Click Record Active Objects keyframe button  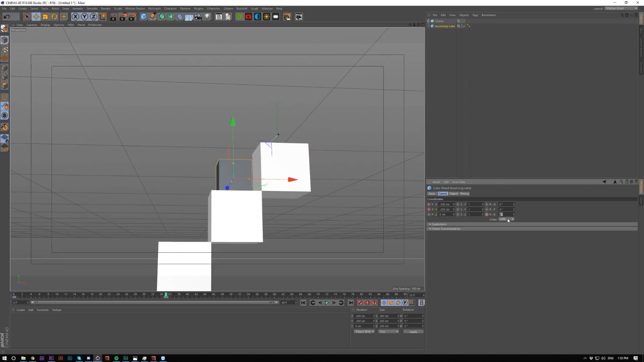[x=360, y=303]
